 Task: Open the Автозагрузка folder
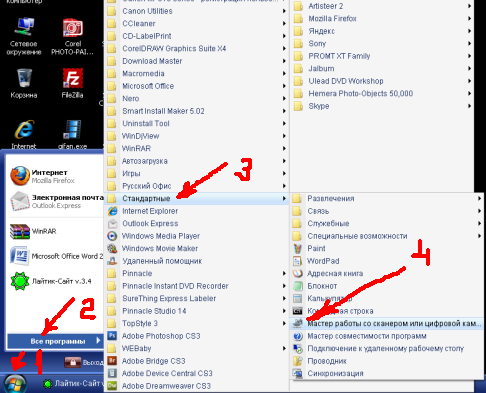click(197, 161)
